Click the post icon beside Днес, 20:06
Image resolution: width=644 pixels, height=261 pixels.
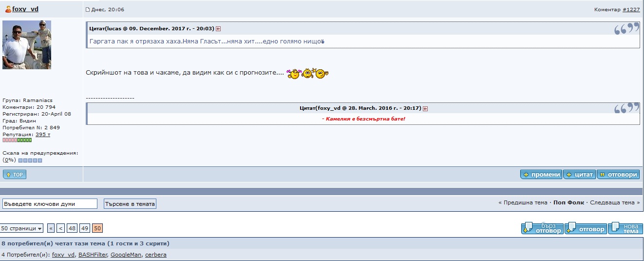88,10
